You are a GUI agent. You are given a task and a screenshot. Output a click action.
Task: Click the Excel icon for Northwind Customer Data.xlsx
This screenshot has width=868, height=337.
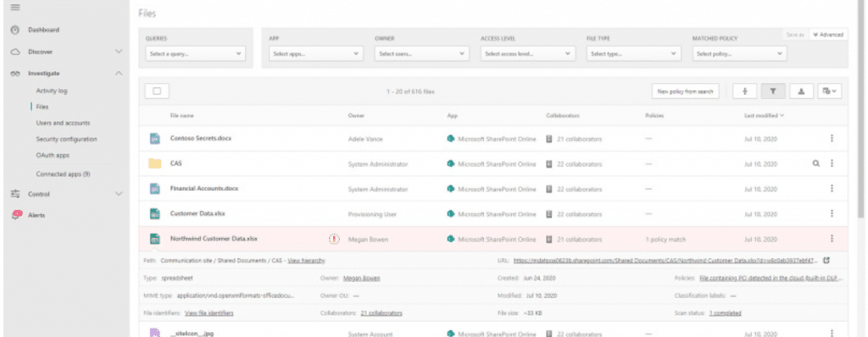click(155, 239)
